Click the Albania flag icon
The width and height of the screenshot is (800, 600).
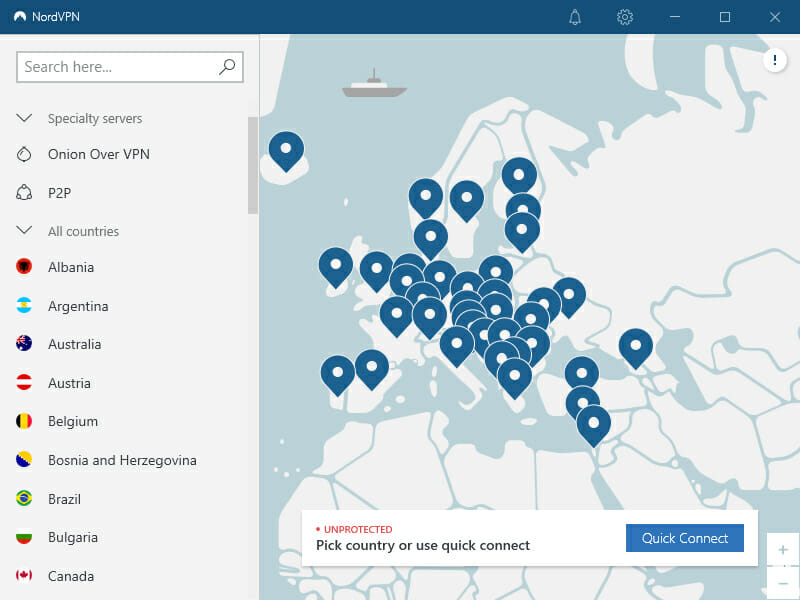click(24, 266)
